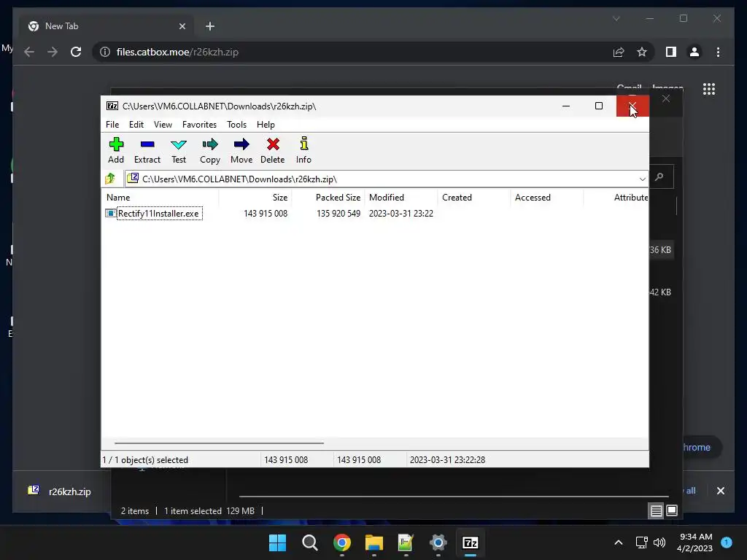Open the Chrome three-dot menu
747x560 pixels.
tap(718, 52)
